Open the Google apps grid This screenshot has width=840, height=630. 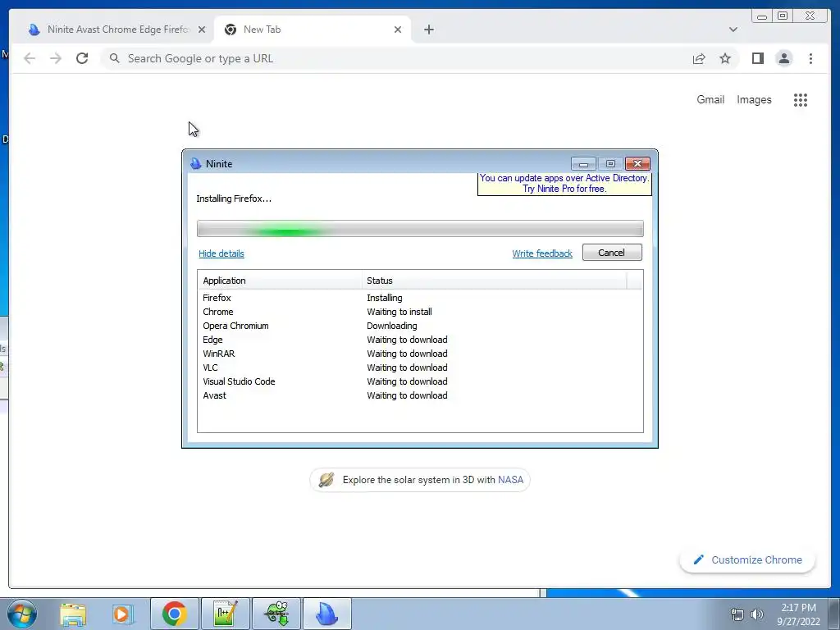tap(801, 99)
